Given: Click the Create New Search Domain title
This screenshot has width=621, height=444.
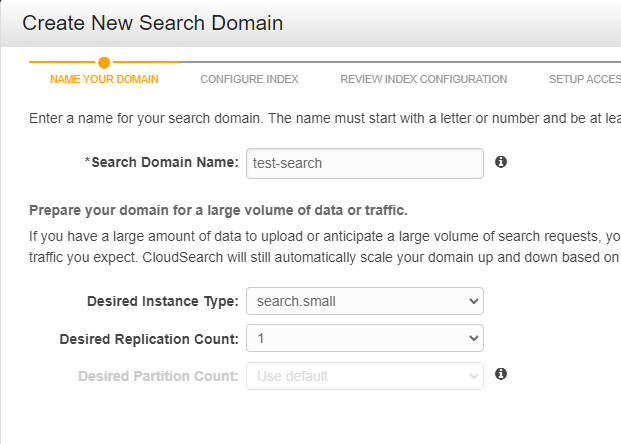Looking at the screenshot, I should [x=152, y=21].
